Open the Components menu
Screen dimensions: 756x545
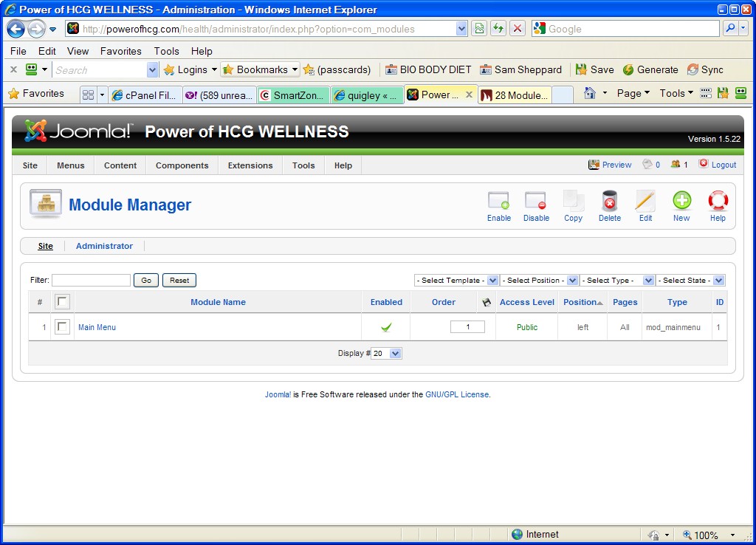click(x=182, y=165)
